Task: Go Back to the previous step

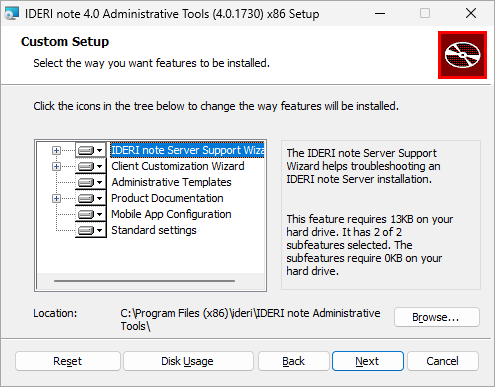Action: point(294,361)
